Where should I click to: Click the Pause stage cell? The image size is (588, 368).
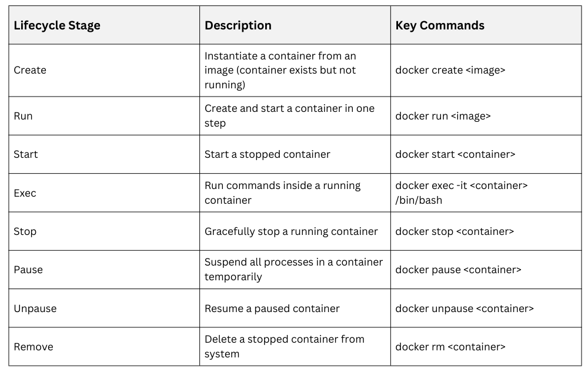coord(28,270)
